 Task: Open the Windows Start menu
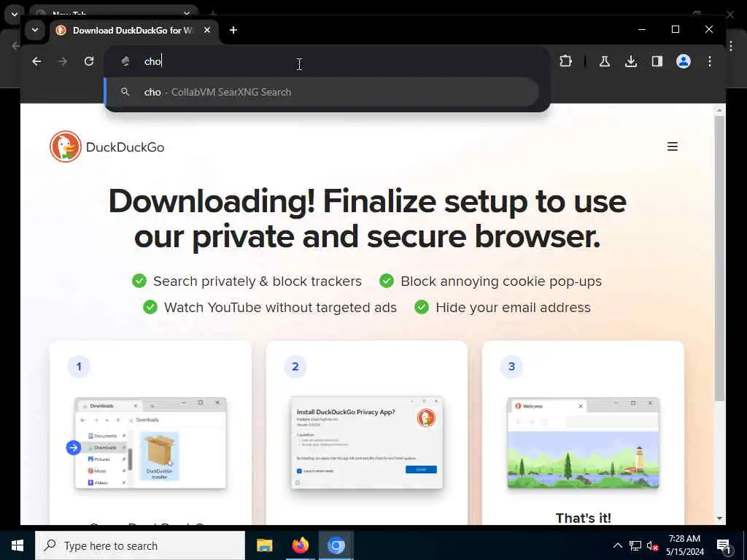(18, 545)
